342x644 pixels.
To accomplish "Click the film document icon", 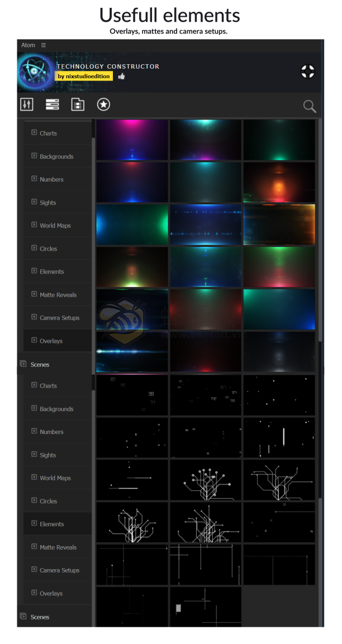I will tap(78, 104).
